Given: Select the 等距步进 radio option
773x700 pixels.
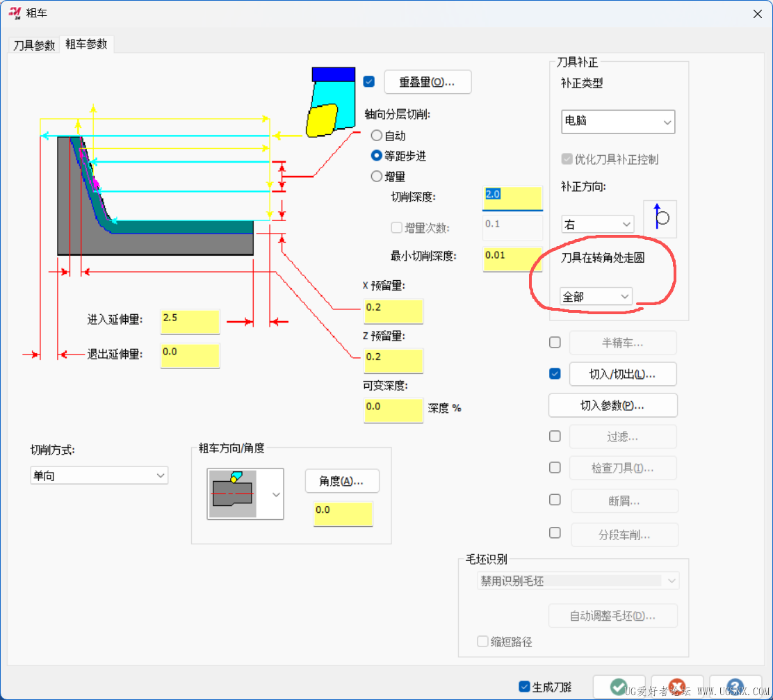Looking at the screenshot, I should [377, 156].
